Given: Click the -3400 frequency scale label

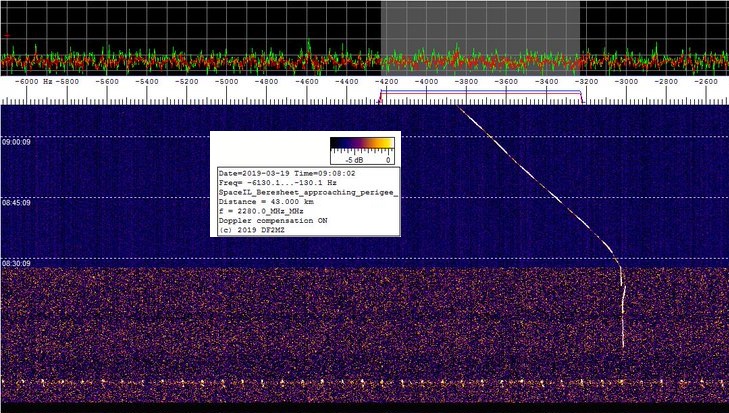Looking at the screenshot, I should (546, 81).
